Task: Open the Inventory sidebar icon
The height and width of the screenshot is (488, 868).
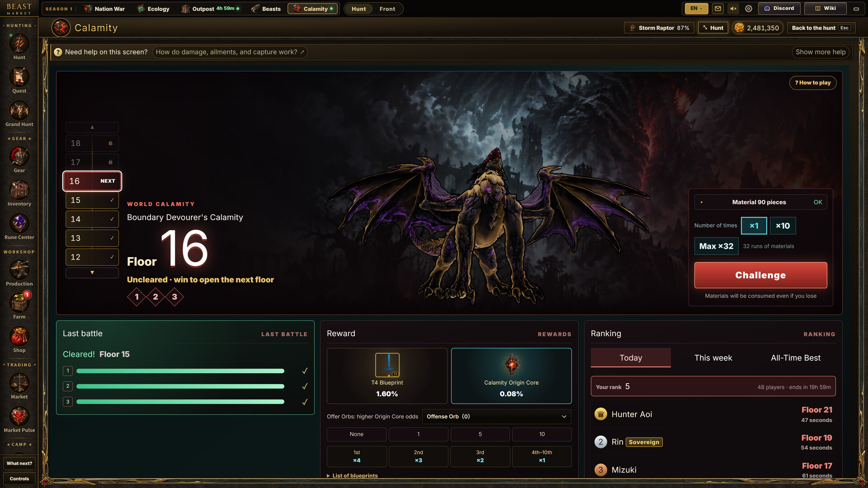Action: point(19,193)
